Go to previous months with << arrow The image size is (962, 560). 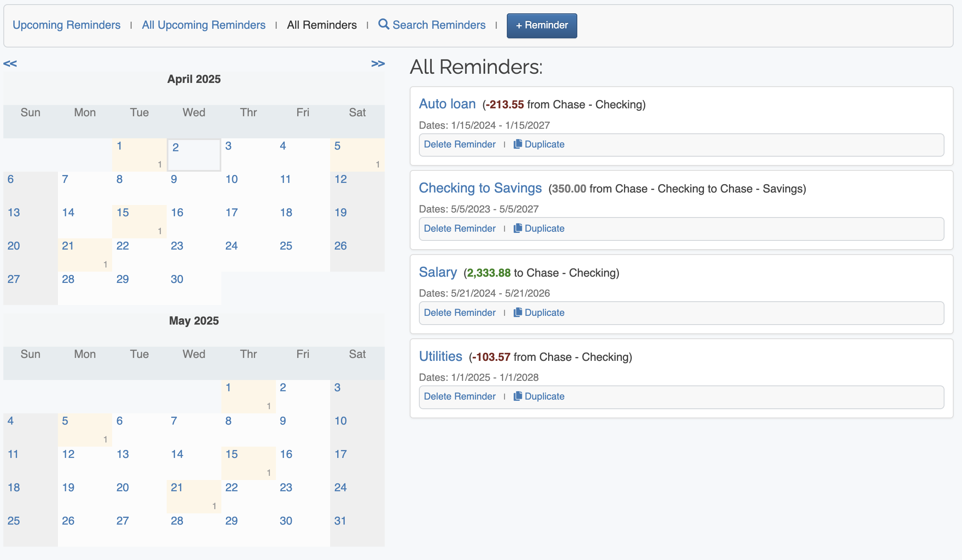(x=10, y=64)
